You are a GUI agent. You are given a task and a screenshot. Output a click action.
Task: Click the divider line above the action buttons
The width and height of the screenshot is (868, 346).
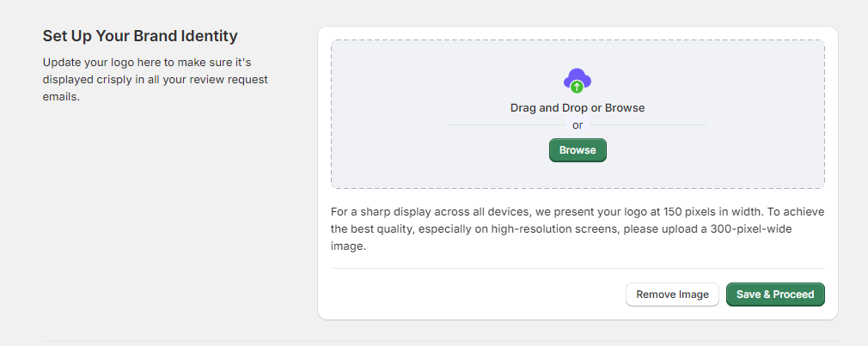click(578, 268)
